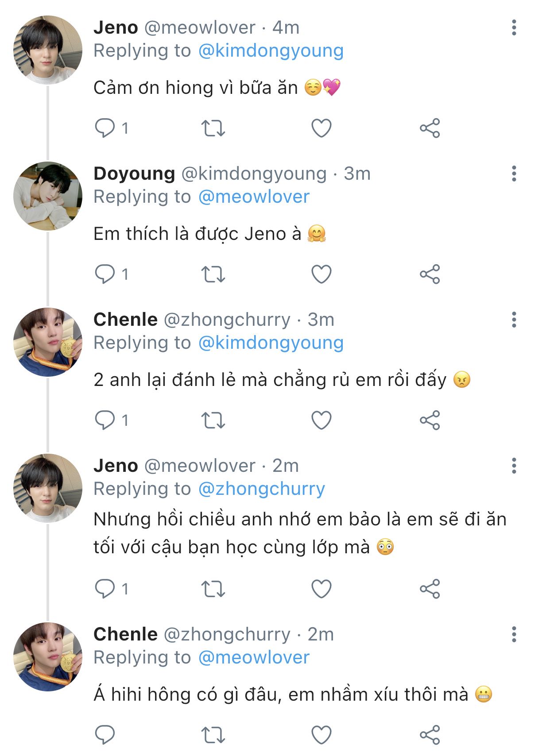This screenshot has width=550, height=756.
Task: Retweet Jeno's tweet about dinner with classmate
Action: (213, 589)
